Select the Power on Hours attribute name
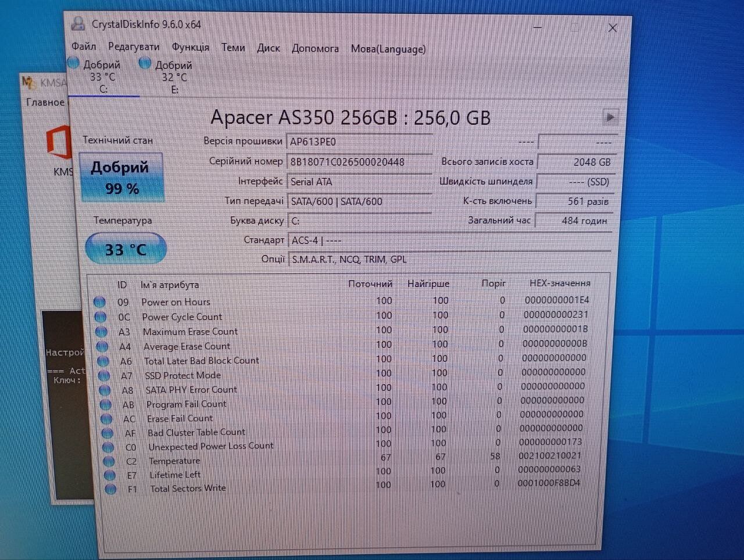Screen dimensions: 744x560 pos(176,302)
